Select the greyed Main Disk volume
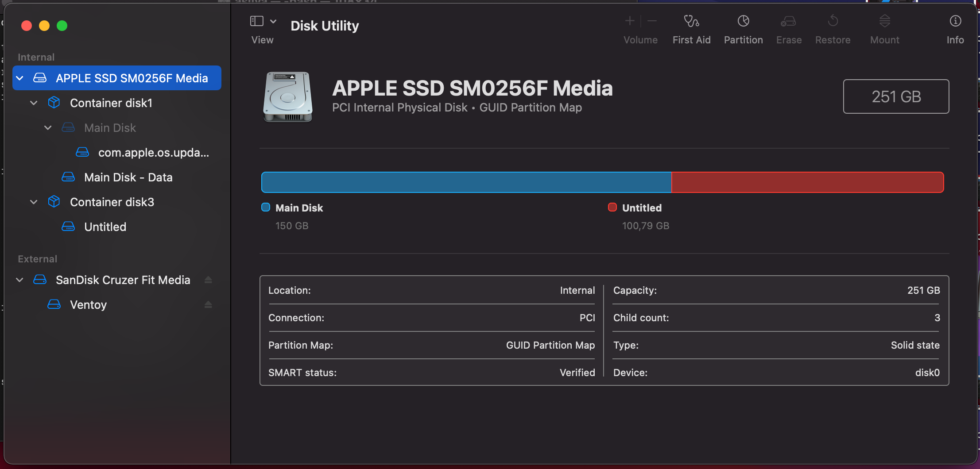This screenshot has width=980, height=469. pyautogui.click(x=110, y=127)
